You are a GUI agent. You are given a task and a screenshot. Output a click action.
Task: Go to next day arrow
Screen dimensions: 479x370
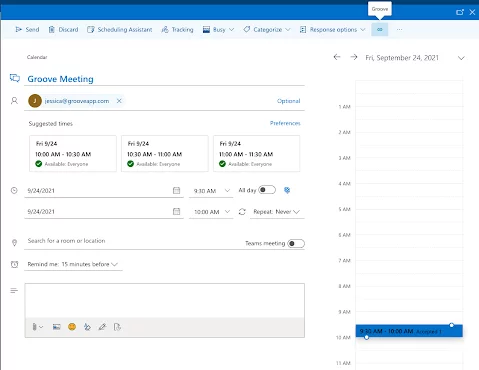coord(354,57)
